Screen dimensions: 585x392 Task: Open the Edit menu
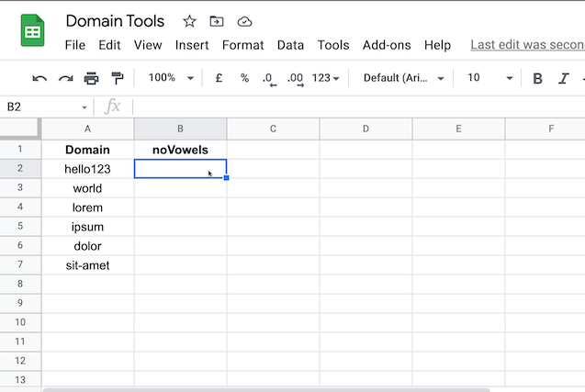[109, 45]
